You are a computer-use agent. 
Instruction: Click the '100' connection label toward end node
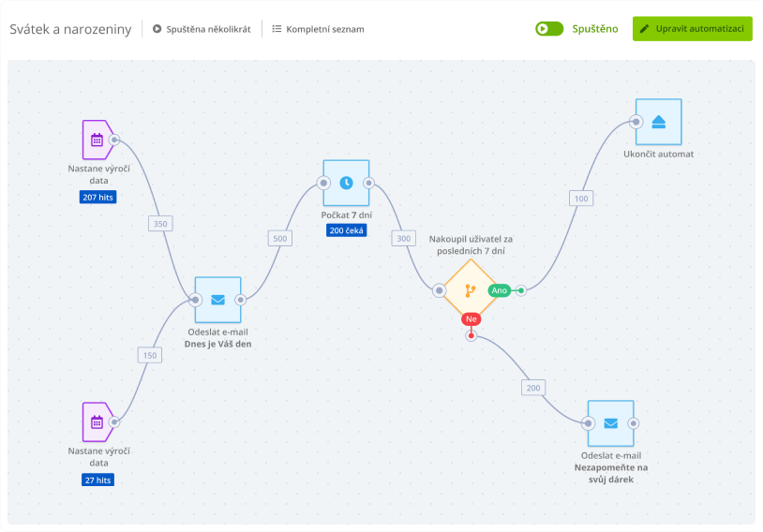coord(581,199)
